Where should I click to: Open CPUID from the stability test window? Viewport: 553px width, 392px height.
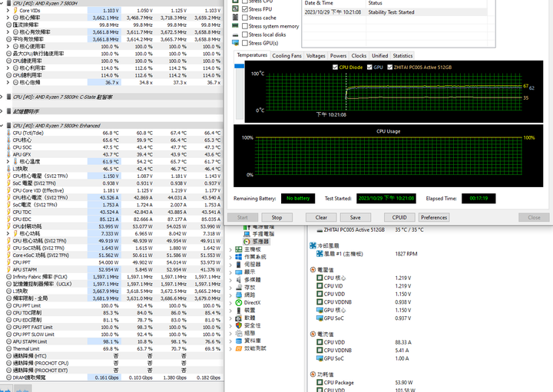pyautogui.click(x=399, y=217)
